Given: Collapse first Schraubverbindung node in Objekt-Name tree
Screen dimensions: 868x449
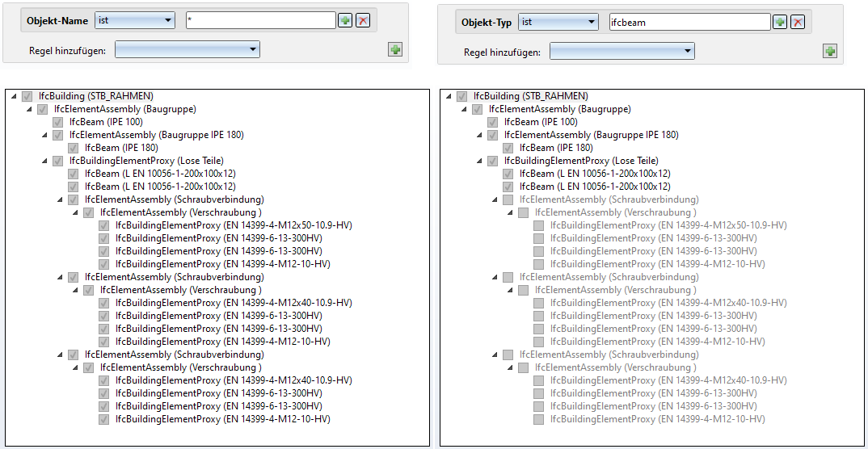Looking at the screenshot, I should point(60,200).
